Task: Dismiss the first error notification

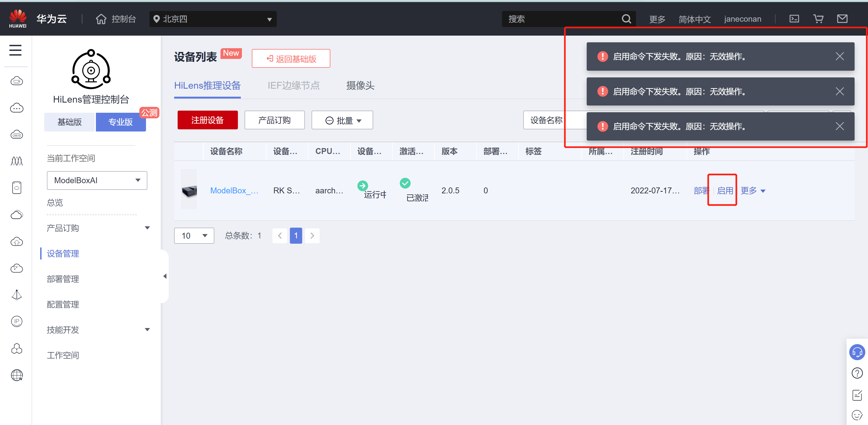Action: (839, 56)
